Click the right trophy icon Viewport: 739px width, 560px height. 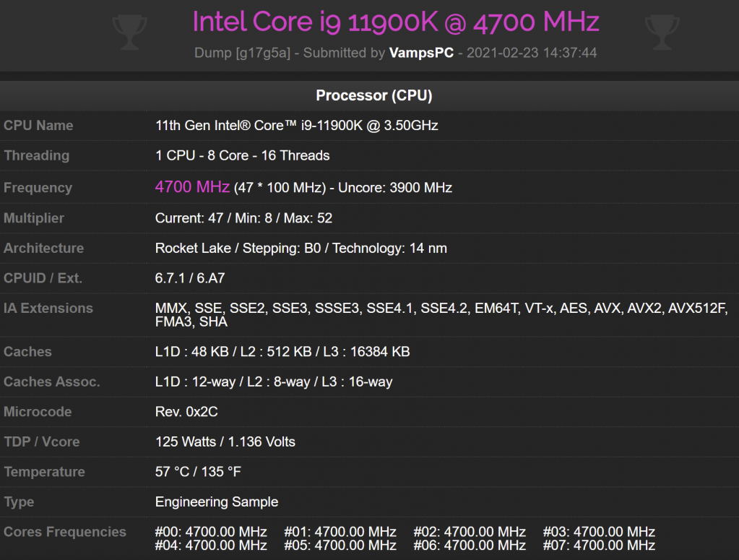662,33
